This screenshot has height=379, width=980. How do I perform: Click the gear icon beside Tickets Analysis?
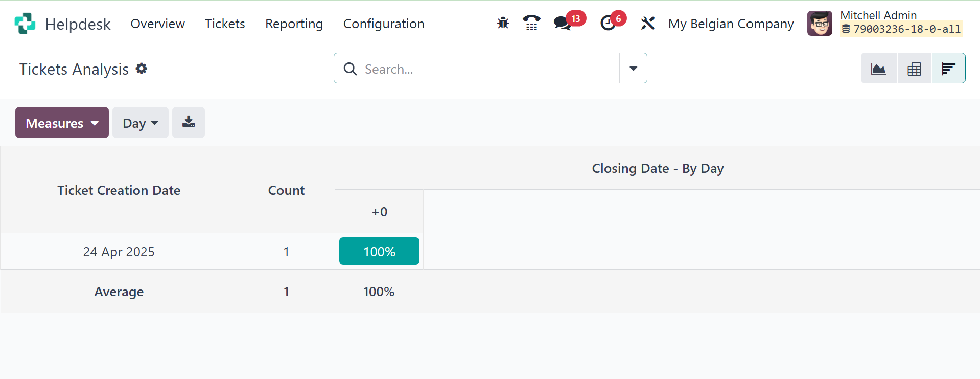[142, 69]
